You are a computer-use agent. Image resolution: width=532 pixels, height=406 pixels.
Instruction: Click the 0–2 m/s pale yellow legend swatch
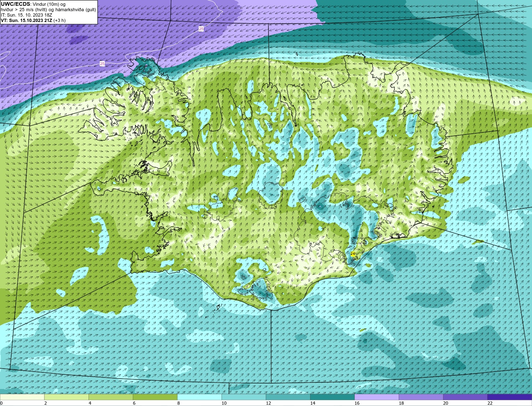[x=22, y=397]
